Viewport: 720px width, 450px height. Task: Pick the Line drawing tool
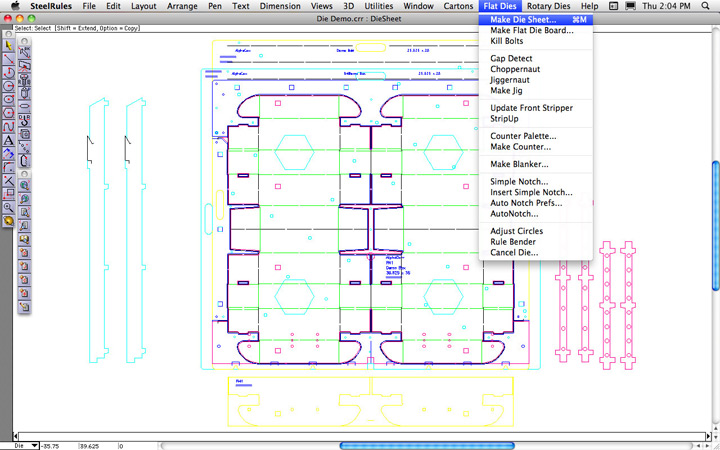click(9, 59)
